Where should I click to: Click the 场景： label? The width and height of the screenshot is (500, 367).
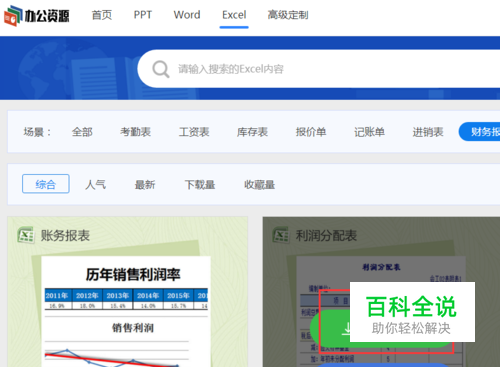pos(37,132)
